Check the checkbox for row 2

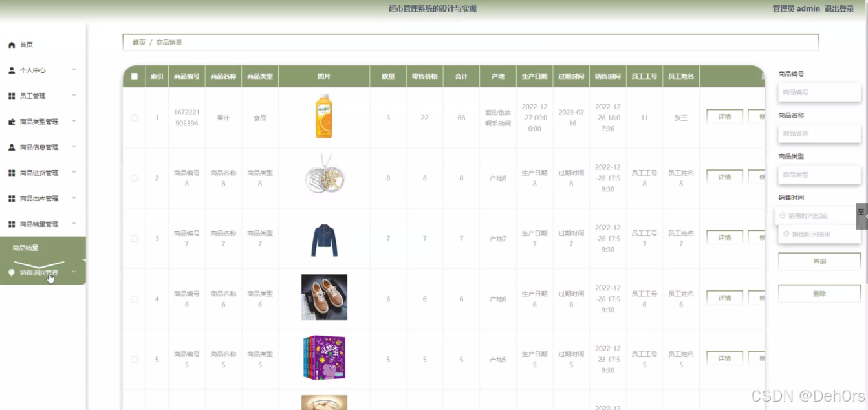[x=134, y=178]
